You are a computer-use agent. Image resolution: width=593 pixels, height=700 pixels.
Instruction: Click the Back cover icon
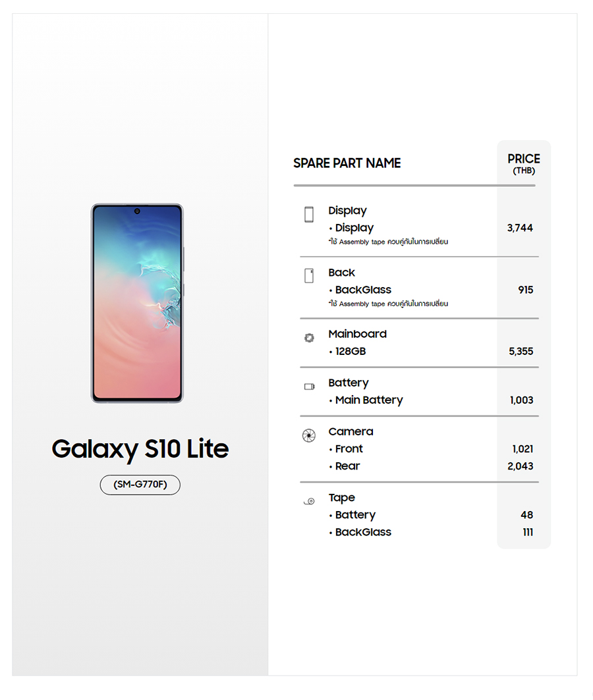pyautogui.click(x=309, y=276)
